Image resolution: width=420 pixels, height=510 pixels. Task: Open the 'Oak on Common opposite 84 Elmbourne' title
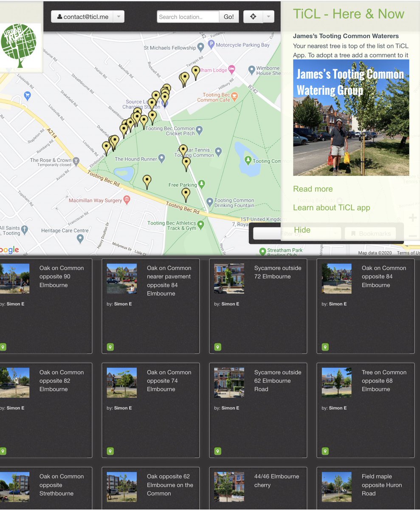(384, 276)
